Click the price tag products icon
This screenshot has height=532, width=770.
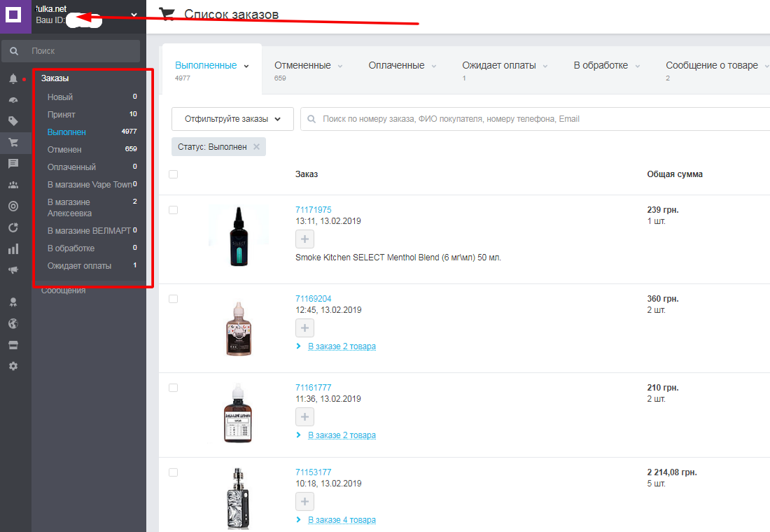point(13,121)
